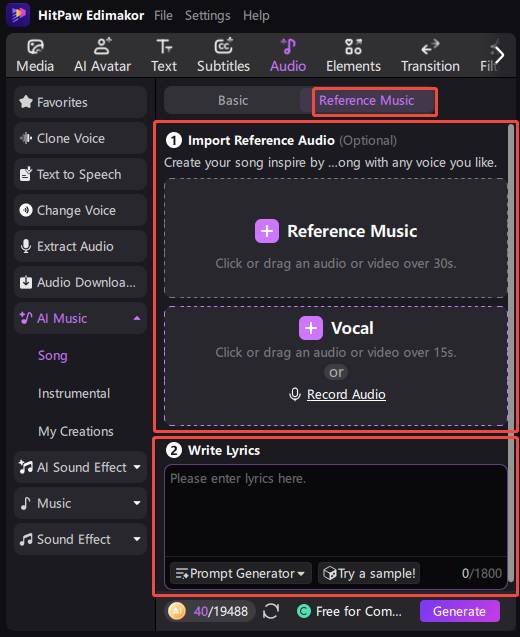Click the 0/1800 lyrics character counter
This screenshot has width=520, height=637.
(482, 573)
